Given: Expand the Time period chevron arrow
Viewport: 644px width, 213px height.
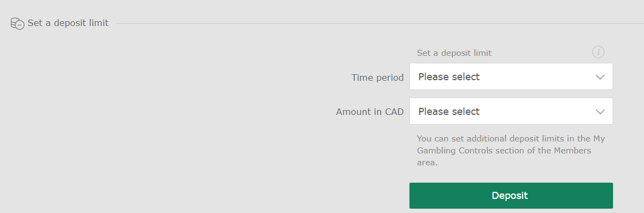Looking at the screenshot, I should click(600, 77).
